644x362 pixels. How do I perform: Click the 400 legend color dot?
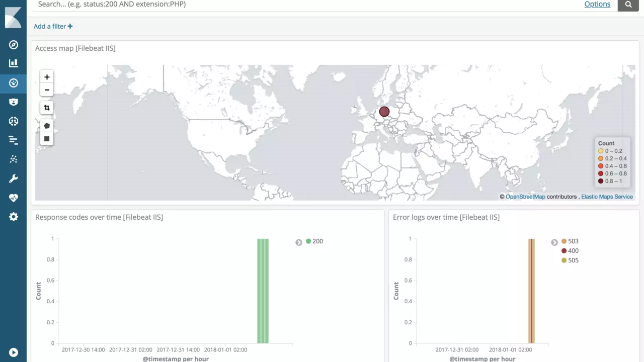(x=564, y=251)
